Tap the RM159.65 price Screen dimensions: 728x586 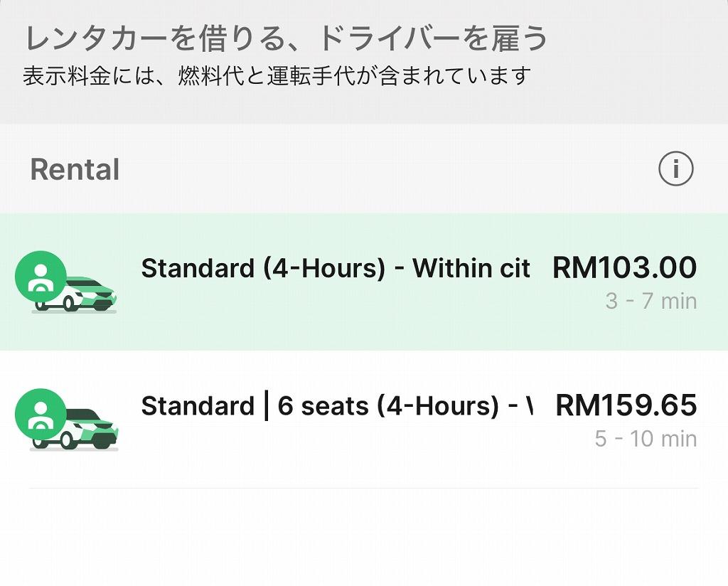tap(626, 405)
